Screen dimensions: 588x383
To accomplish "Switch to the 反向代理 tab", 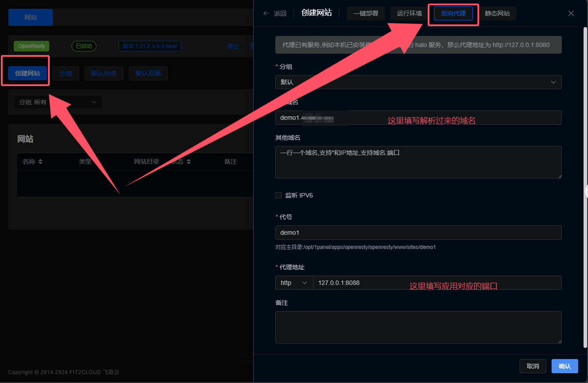I will coord(453,13).
